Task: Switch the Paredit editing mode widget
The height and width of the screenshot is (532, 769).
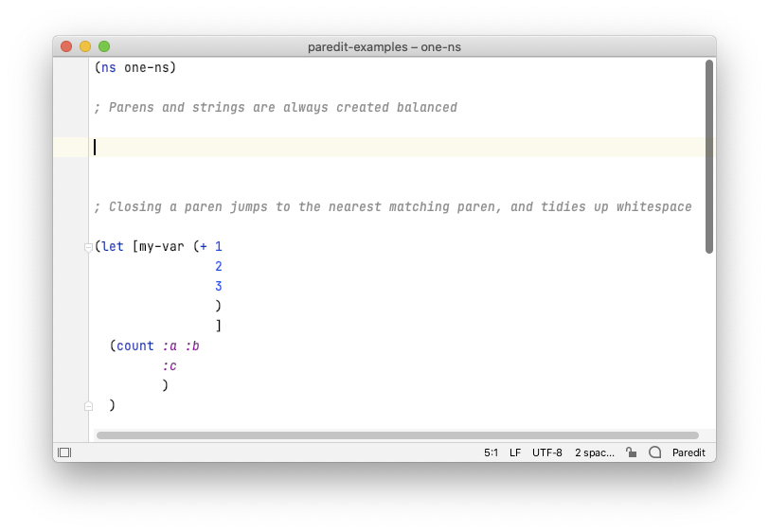Action: coord(689,452)
